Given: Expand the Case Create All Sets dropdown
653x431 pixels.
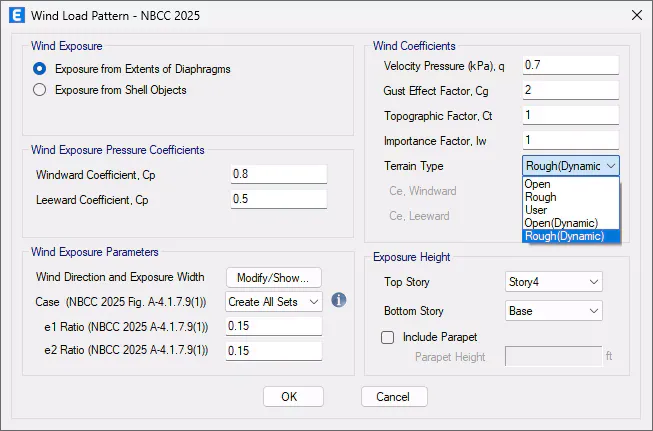Looking at the screenshot, I should pyautogui.click(x=273, y=301).
